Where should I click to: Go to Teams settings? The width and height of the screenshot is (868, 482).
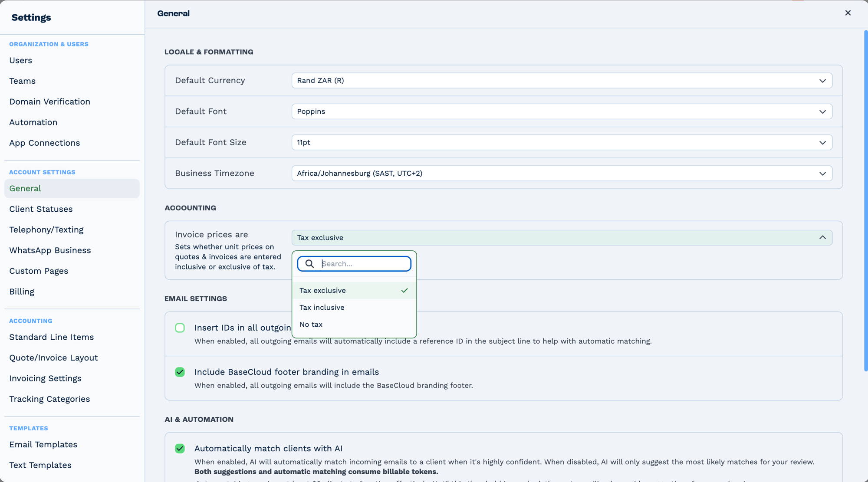pos(72,81)
